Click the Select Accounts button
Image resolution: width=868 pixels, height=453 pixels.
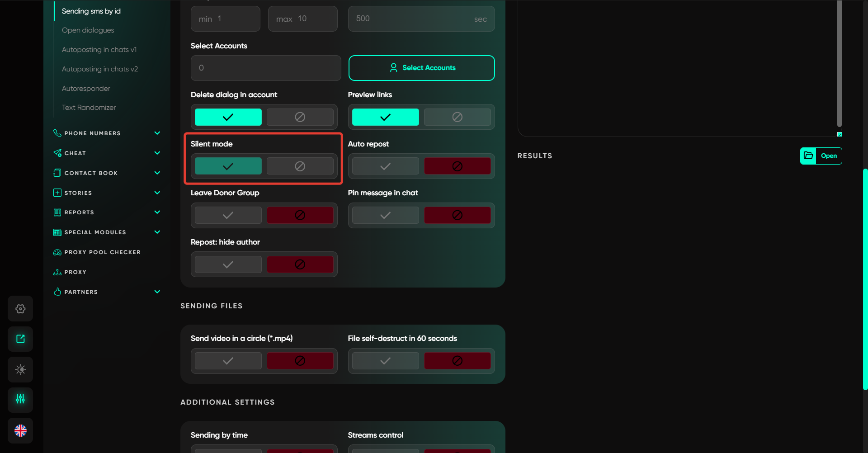click(x=421, y=68)
